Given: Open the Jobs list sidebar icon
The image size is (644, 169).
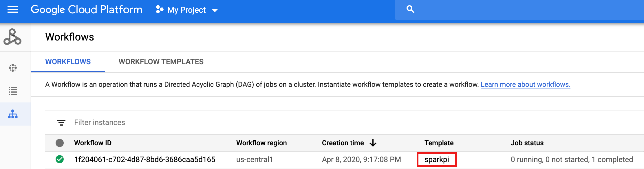Looking at the screenshot, I should coord(13,91).
